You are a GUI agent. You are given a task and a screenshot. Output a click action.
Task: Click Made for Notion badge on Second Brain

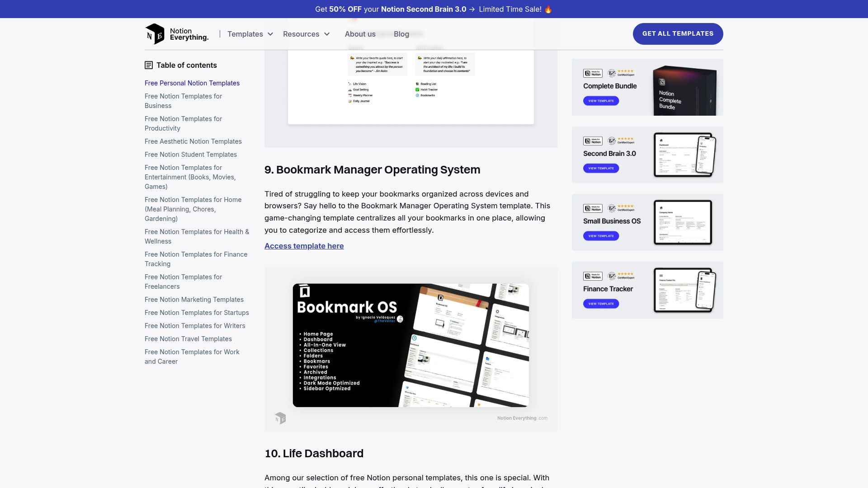[x=593, y=141]
